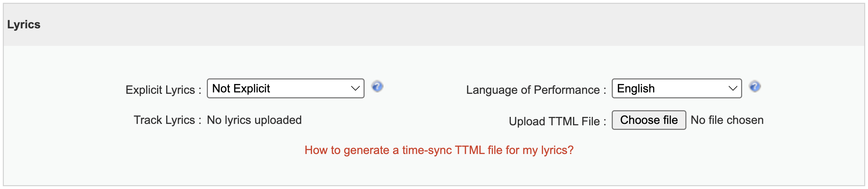This screenshot has width=868, height=189.
Task: Open the Language of Performance dropdown
Action: pyautogui.click(x=677, y=89)
